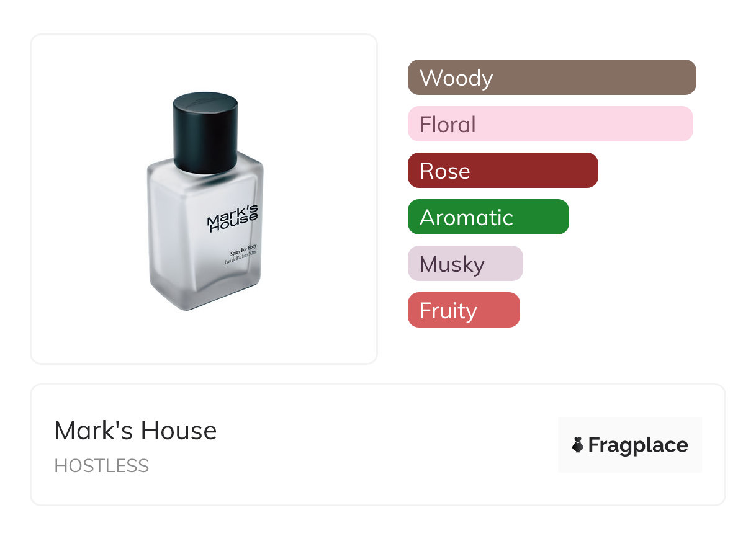Click the frosted glass bottle base
The height and width of the screenshot is (536, 756).
(x=206, y=292)
